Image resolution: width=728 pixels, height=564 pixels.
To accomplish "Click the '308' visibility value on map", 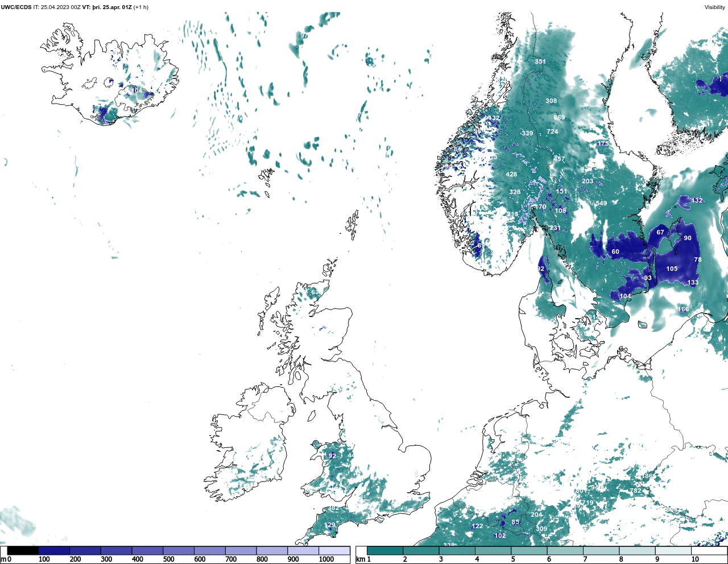I will 552,101.
